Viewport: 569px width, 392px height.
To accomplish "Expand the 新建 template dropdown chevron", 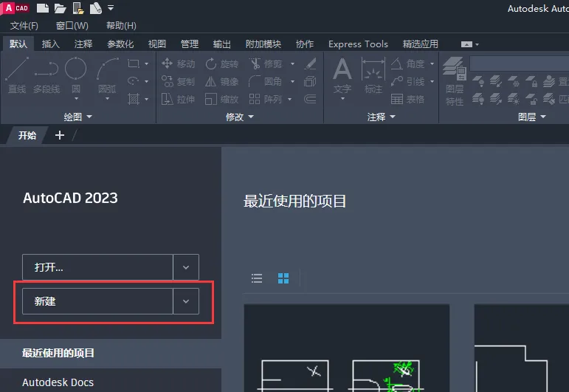I will tap(186, 301).
